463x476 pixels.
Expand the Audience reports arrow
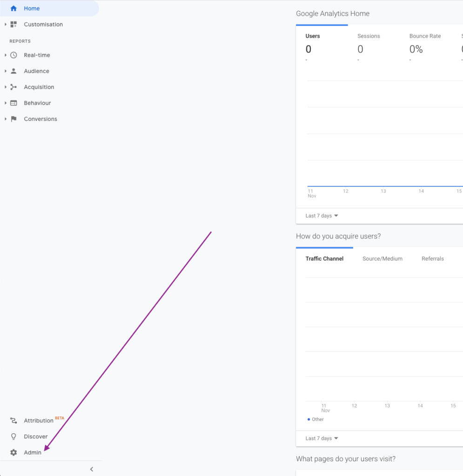tap(6, 71)
